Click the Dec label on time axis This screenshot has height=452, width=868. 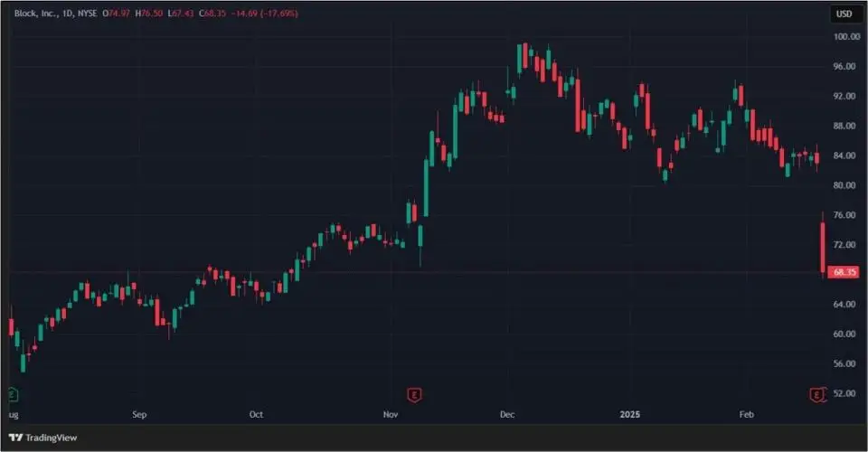(507, 415)
